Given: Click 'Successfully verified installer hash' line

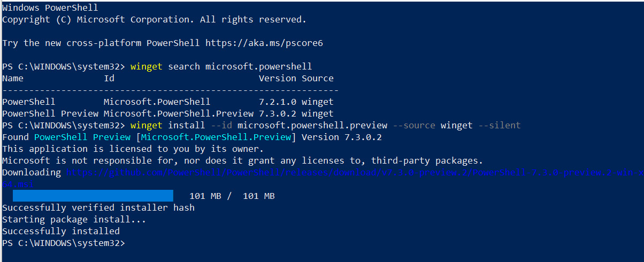Looking at the screenshot, I should pyautogui.click(x=98, y=207).
